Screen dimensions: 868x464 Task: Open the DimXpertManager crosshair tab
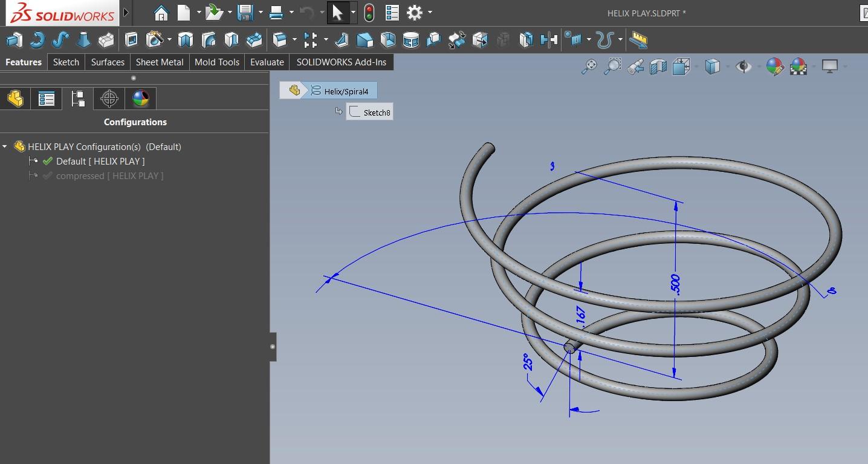[109, 98]
